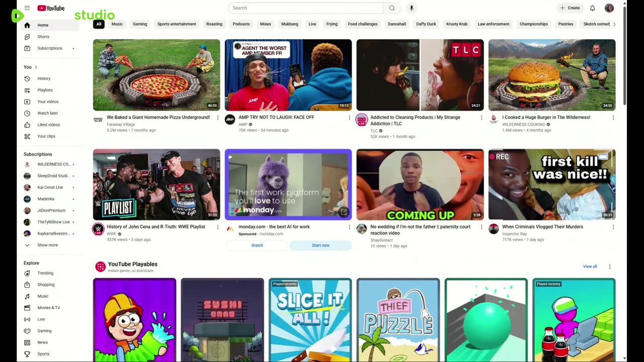
Task: Open the Slice It All playable game
Action: [310, 320]
